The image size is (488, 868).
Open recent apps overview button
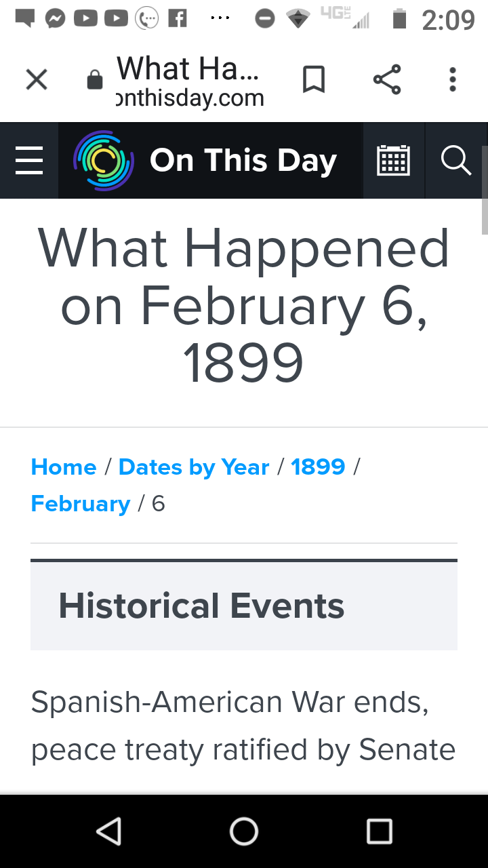tap(379, 831)
